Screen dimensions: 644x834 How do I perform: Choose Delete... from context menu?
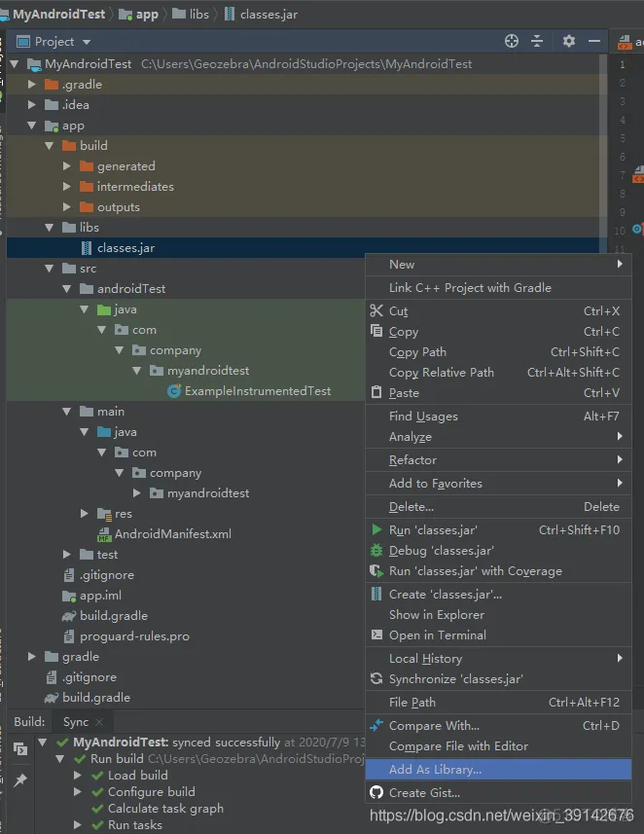498,506
